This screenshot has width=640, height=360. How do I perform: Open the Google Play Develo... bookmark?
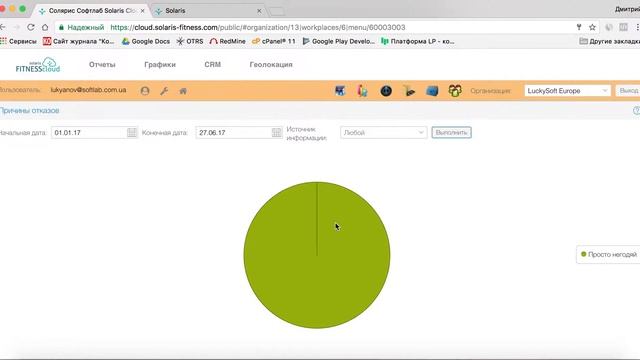click(x=338, y=41)
